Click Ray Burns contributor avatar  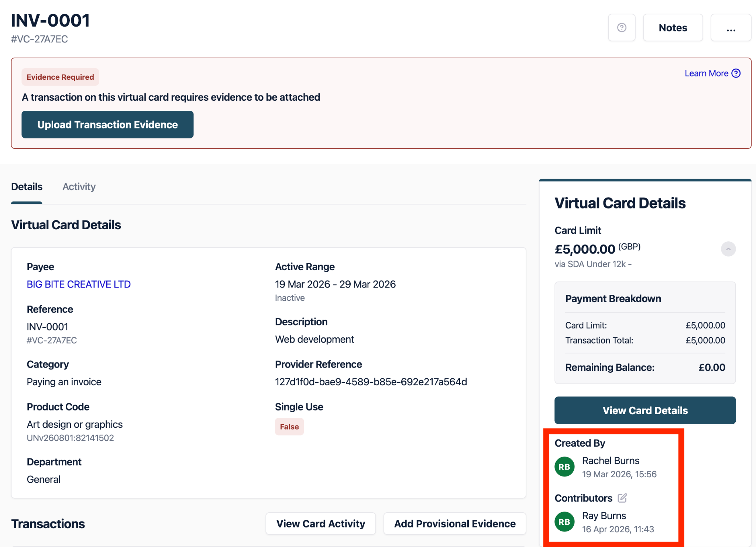pos(564,522)
